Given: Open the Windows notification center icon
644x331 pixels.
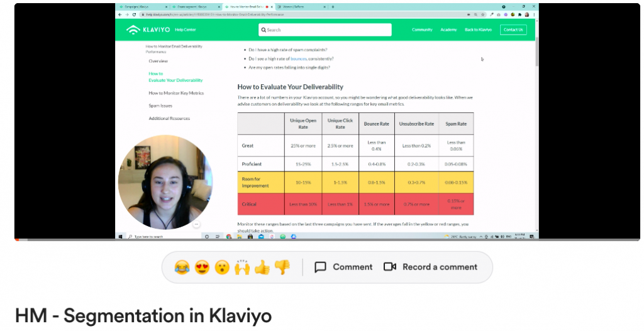Looking at the screenshot, I should pos(531,237).
